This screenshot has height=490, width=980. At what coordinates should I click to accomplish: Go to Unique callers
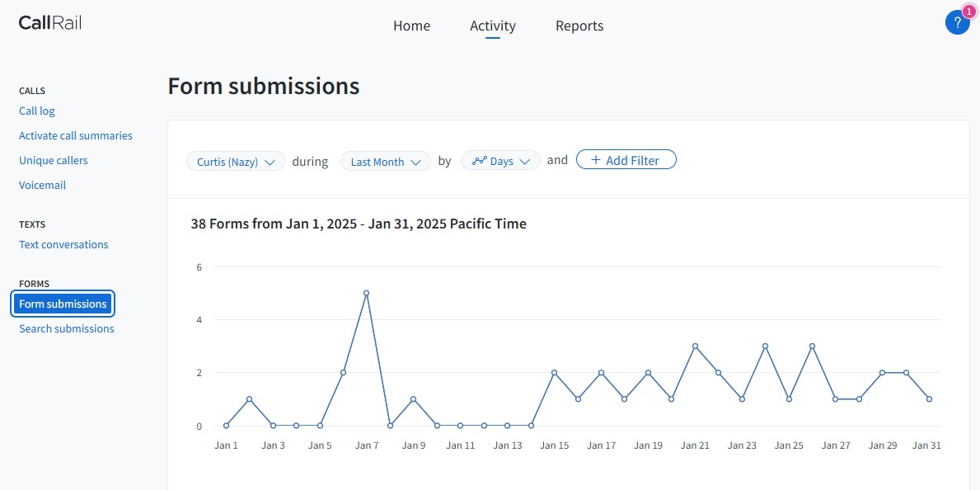point(53,160)
